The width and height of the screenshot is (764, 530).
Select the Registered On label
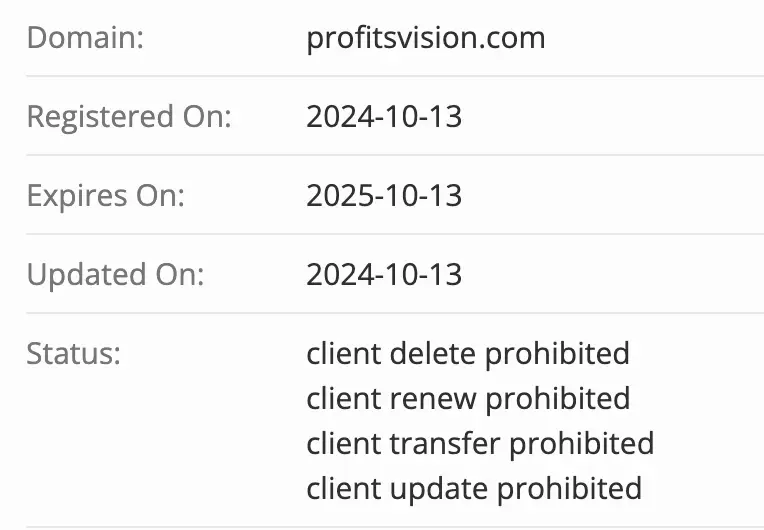coord(128,117)
